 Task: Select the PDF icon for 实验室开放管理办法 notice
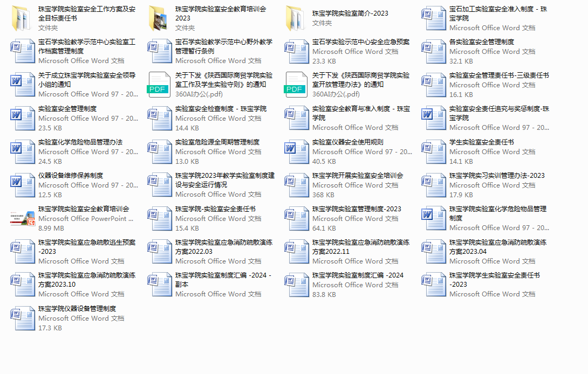click(x=296, y=85)
